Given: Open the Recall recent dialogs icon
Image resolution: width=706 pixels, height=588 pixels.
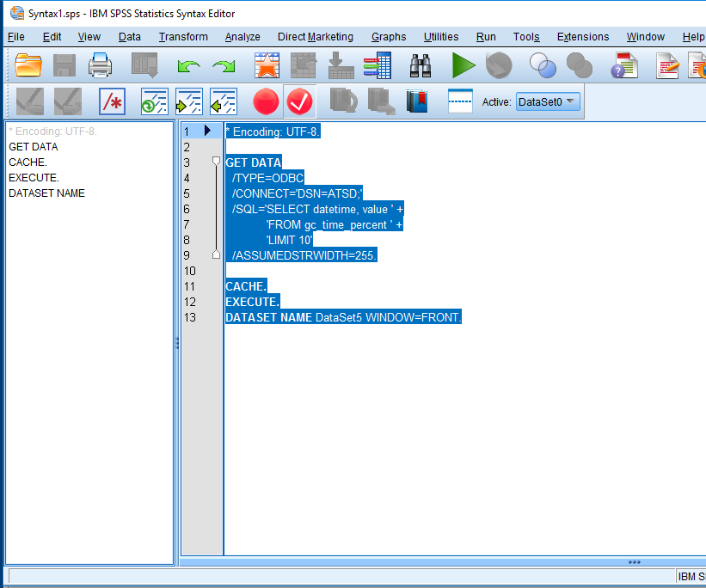Looking at the screenshot, I should pyautogui.click(x=144, y=65).
